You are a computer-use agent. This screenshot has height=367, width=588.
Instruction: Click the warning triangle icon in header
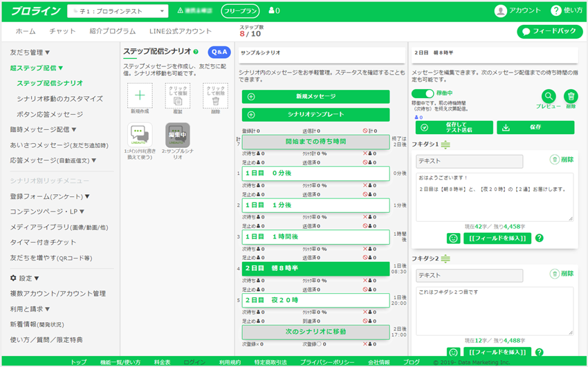point(181,10)
